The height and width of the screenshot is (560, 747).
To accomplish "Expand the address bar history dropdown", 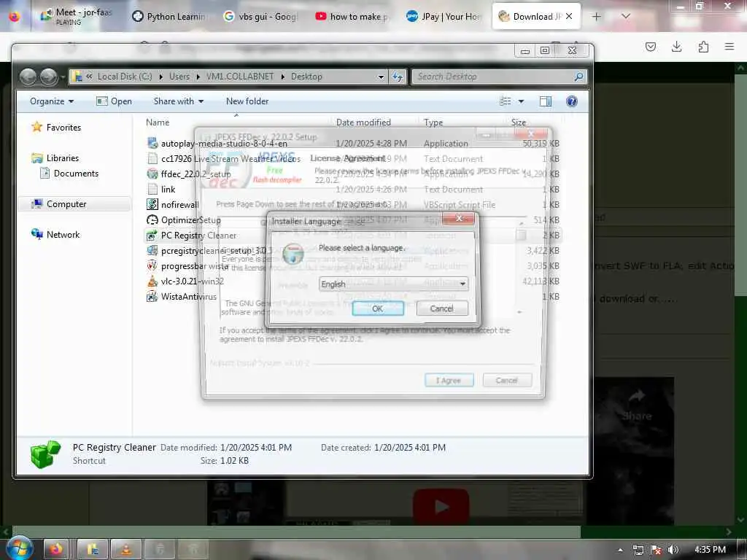I will coord(381,76).
